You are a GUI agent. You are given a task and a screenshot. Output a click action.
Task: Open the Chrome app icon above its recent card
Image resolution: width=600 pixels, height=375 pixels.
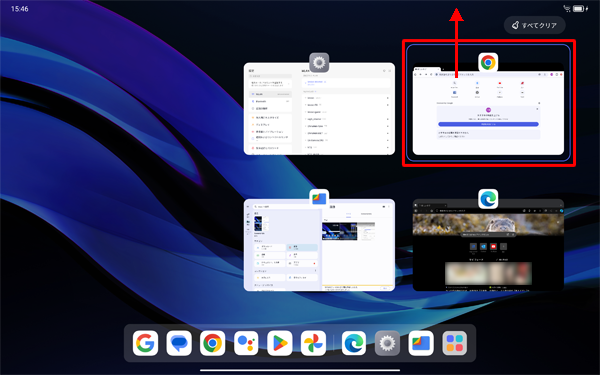coord(488,62)
